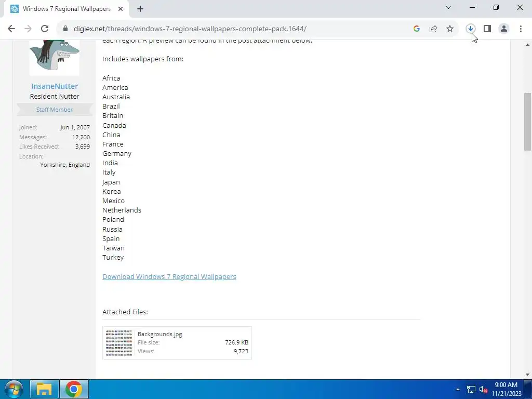This screenshot has height=399, width=532.
Task: Click the word Netherlands in the list
Action: click(122, 210)
